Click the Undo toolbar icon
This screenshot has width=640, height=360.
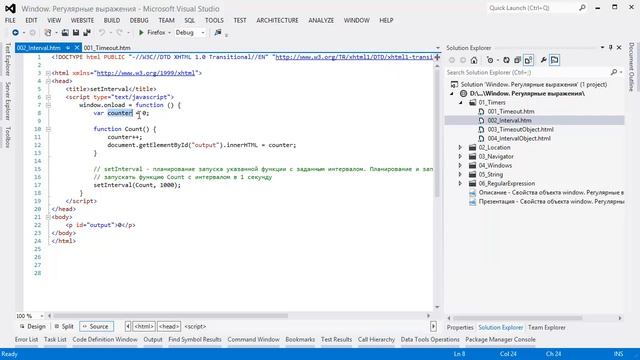pos(102,32)
